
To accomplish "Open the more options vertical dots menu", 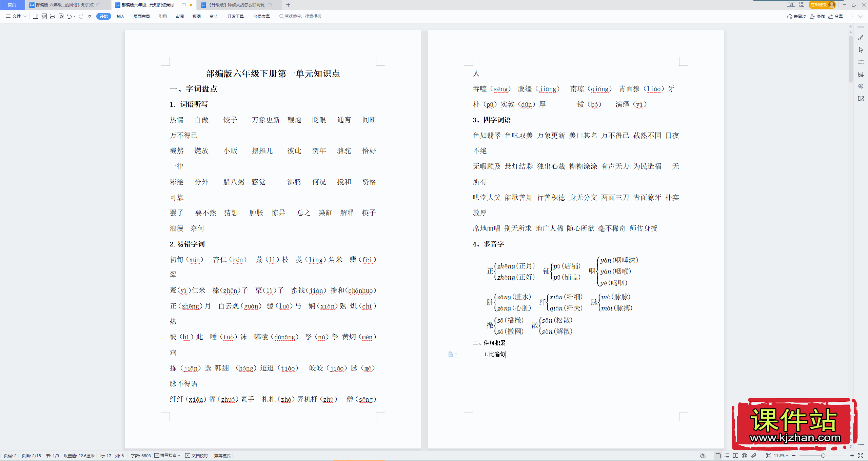I will click(852, 16).
